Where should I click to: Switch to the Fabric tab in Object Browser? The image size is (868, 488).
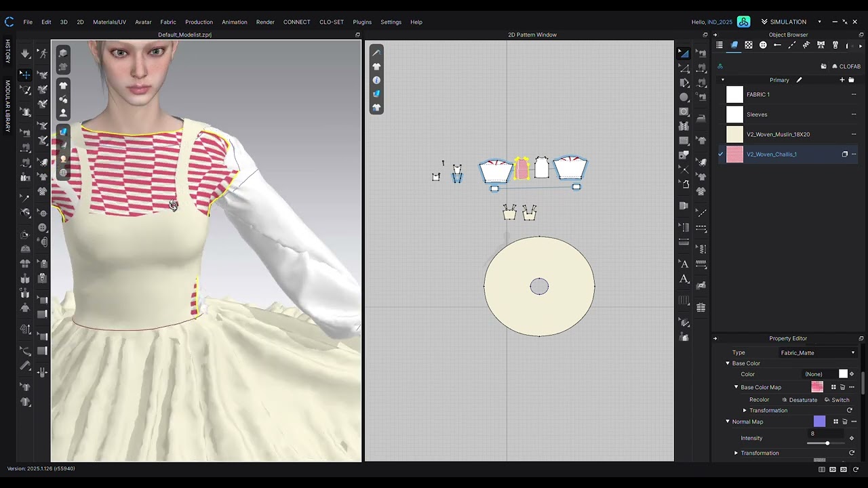pos(734,45)
